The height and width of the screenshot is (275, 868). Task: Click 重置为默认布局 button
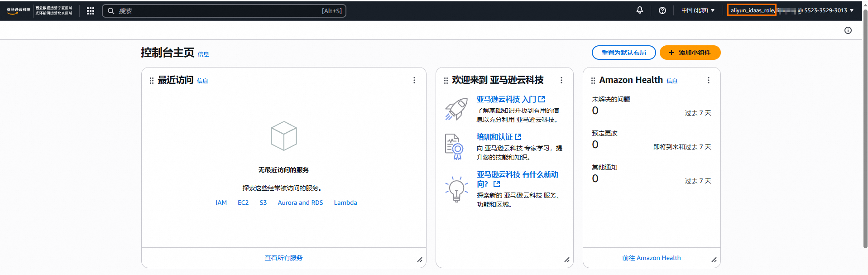[x=624, y=53]
